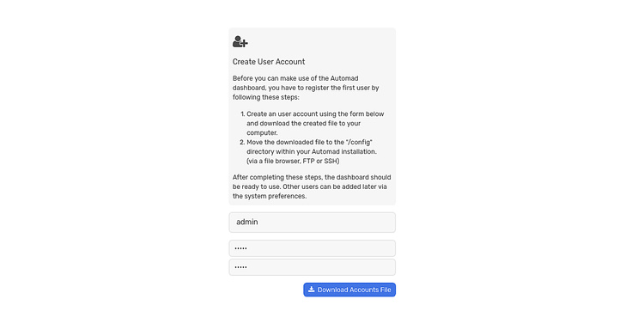
Task: Click the "(via a file browser, FTP or SSH)" line
Action: 293,161
